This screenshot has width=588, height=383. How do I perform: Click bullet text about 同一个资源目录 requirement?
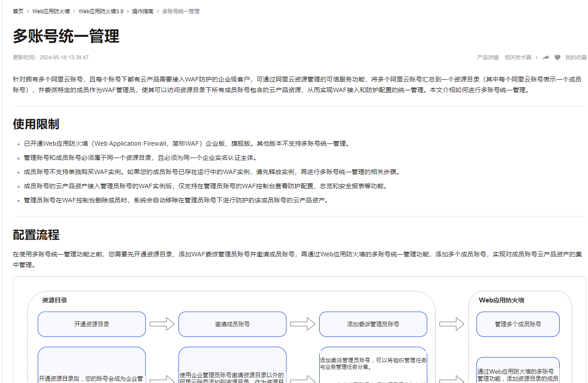140,158
